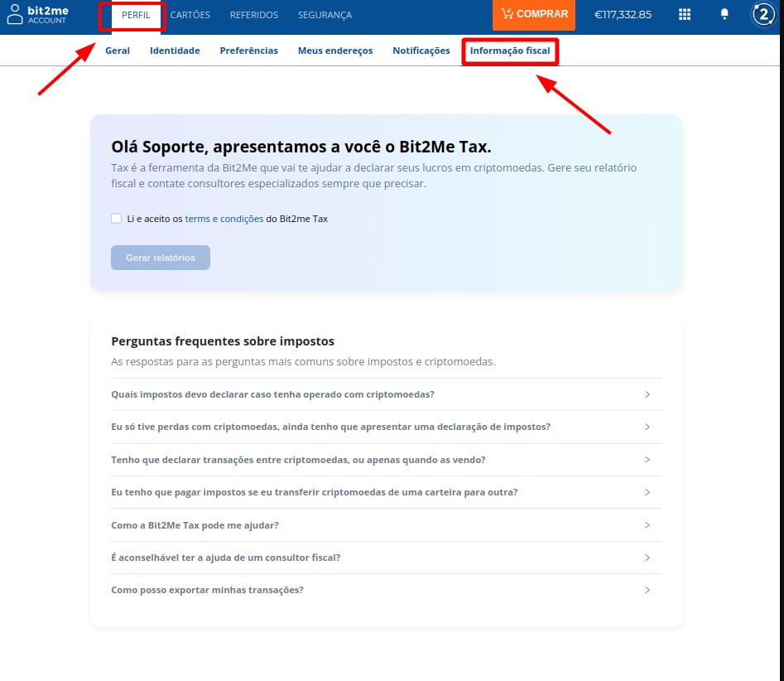Open the Cartões top menu tab

pyautogui.click(x=190, y=15)
